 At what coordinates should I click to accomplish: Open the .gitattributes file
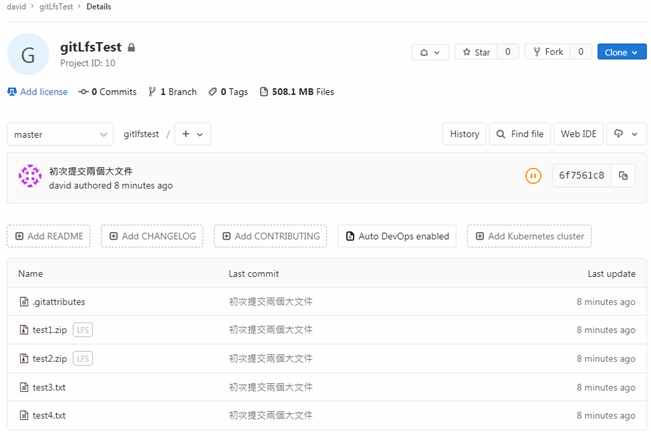[58, 301]
